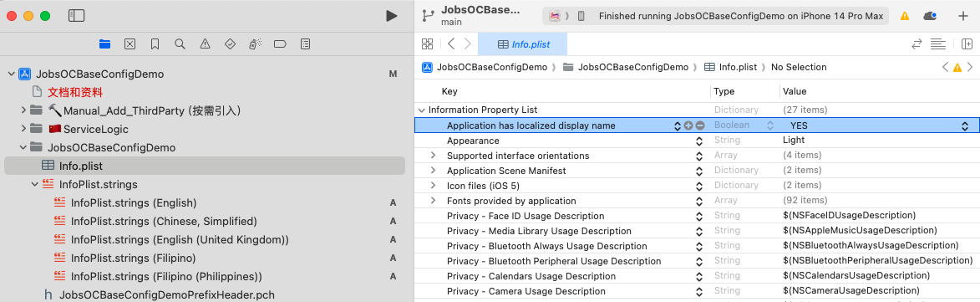Open the Report navigator
Image resolution: width=980 pixels, height=302 pixels.
[x=305, y=44]
